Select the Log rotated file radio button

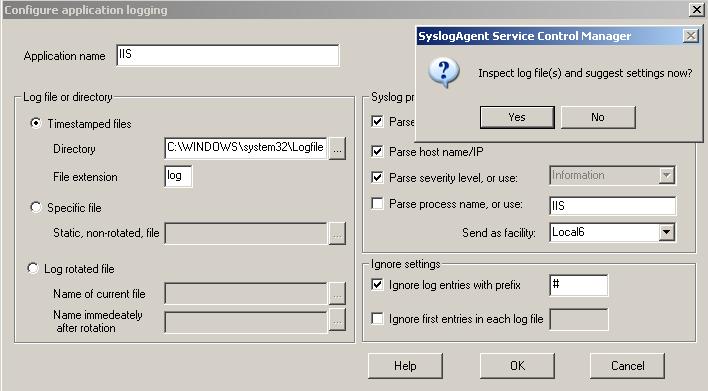(33, 268)
